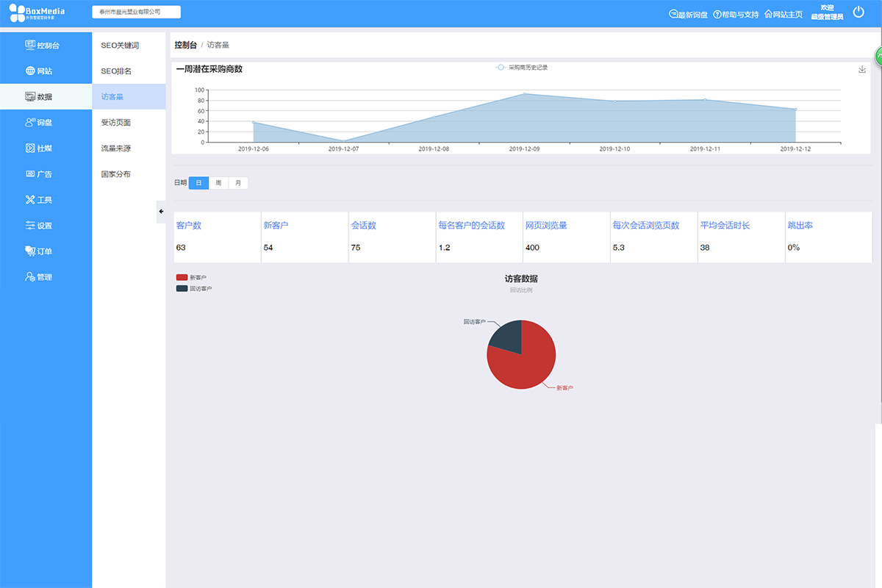Collapse the sidebar with arrow handle
The width and height of the screenshot is (882, 588).
click(161, 212)
